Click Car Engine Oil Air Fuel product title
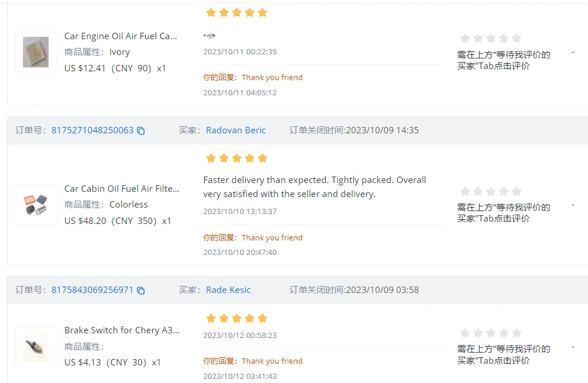The height and width of the screenshot is (383, 588). 121,36
